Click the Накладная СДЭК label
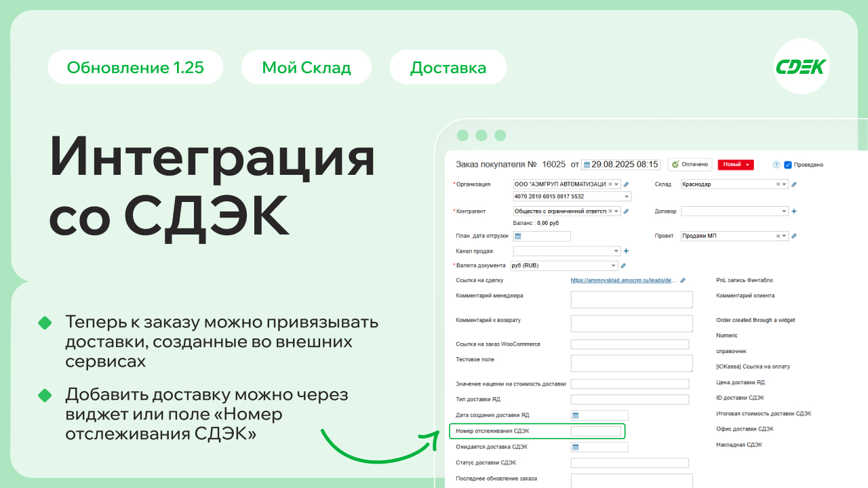 739,445
